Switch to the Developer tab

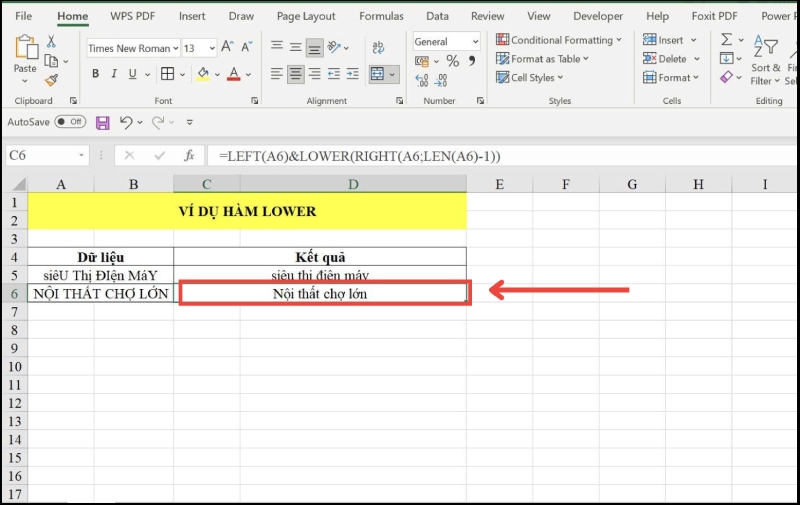[x=598, y=16]
